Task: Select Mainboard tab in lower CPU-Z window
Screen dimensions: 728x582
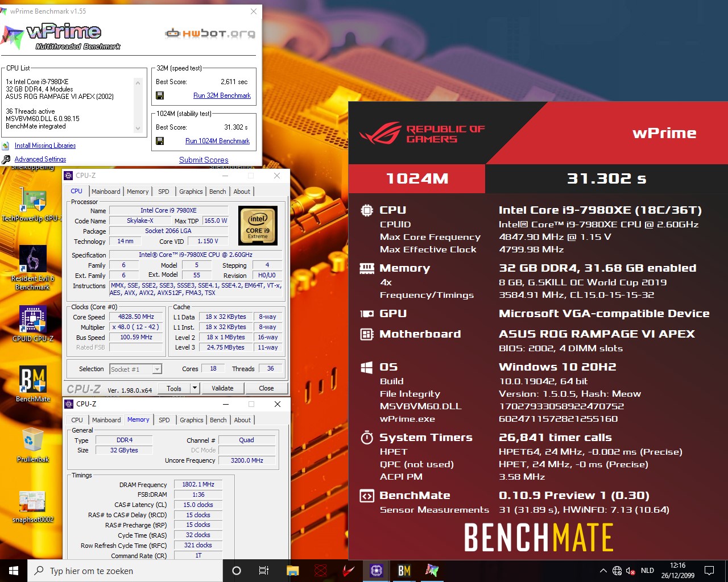Action: tap(106, 420)
